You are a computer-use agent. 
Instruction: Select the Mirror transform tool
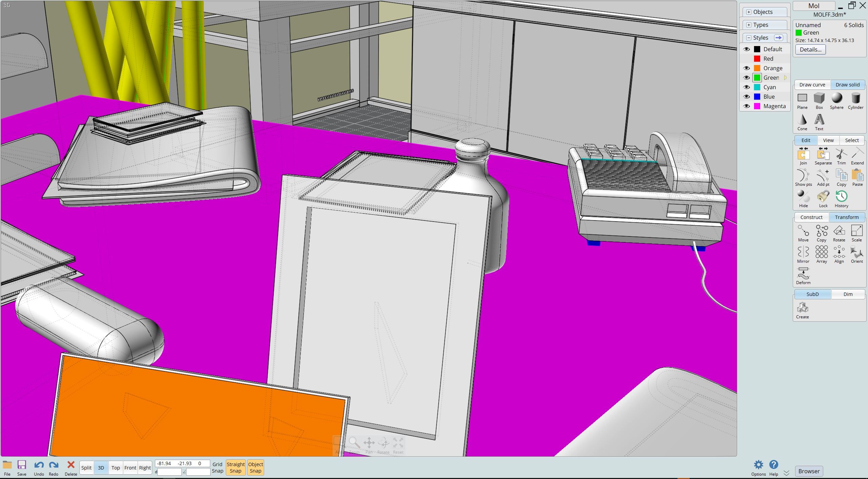pyautogui.click(x=803, y=254)
